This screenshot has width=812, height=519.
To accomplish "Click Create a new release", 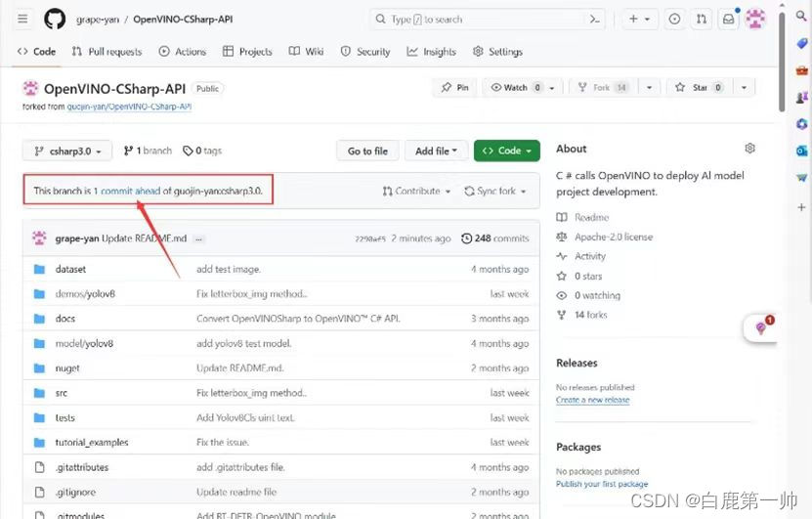I will [593, 400].
